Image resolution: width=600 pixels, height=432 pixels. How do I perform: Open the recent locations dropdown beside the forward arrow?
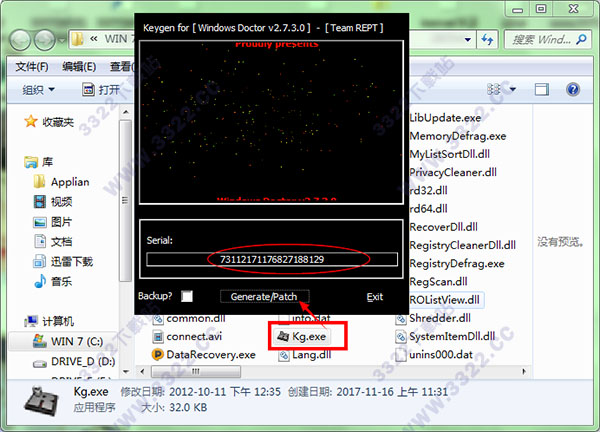pos(62,40)
